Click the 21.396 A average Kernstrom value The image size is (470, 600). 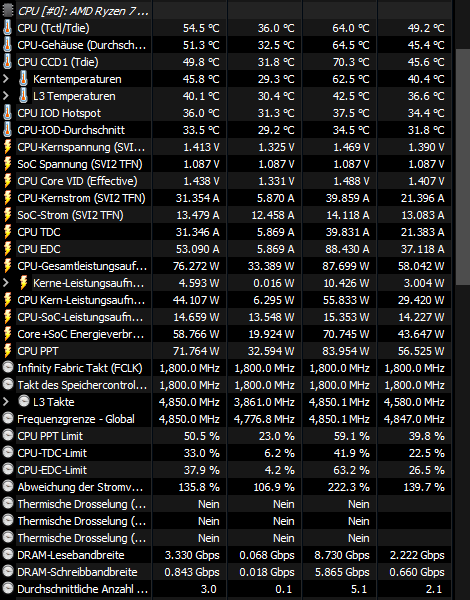(x=423, y=198)
